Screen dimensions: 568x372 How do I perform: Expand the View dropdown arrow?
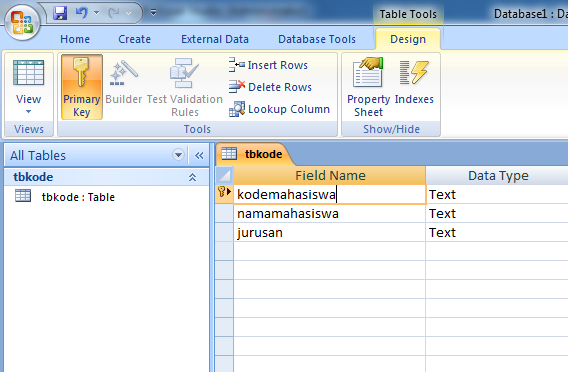pos(28,112)
